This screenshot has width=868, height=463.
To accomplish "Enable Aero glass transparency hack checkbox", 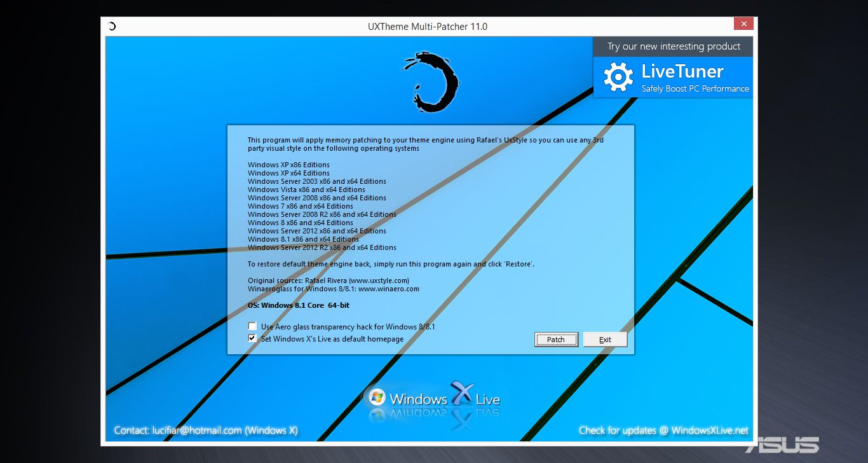I will point(252,326).
